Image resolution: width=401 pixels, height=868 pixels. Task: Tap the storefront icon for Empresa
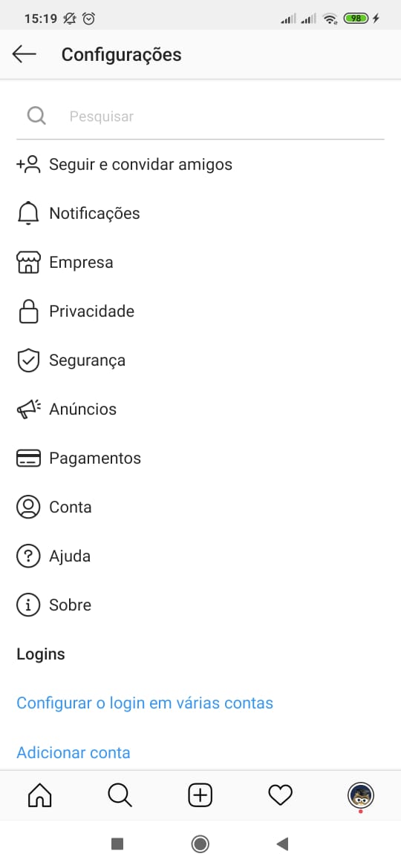pyautogui.click(x=28, y=263)
